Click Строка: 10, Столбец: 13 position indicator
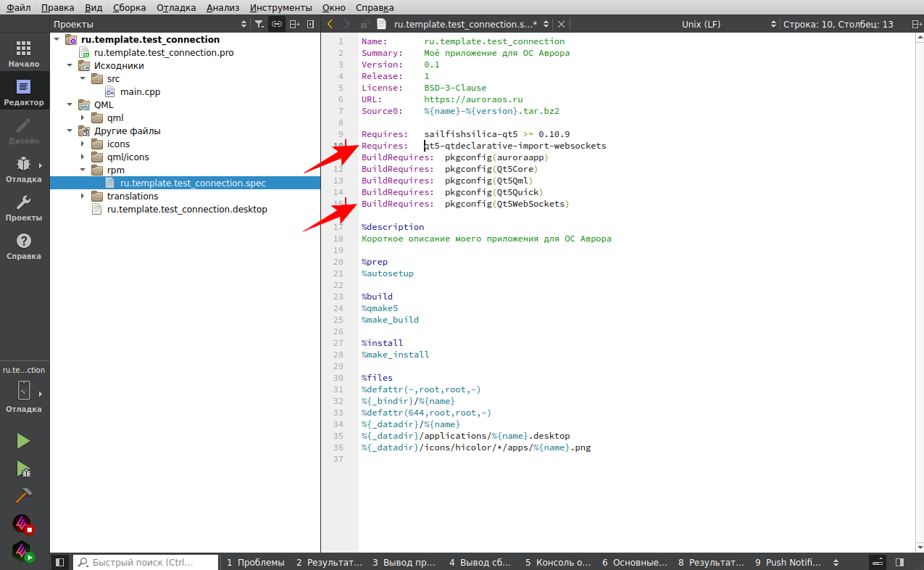Image resolution: width=924 pixels, height=570 pixels. tap(838, 24)
